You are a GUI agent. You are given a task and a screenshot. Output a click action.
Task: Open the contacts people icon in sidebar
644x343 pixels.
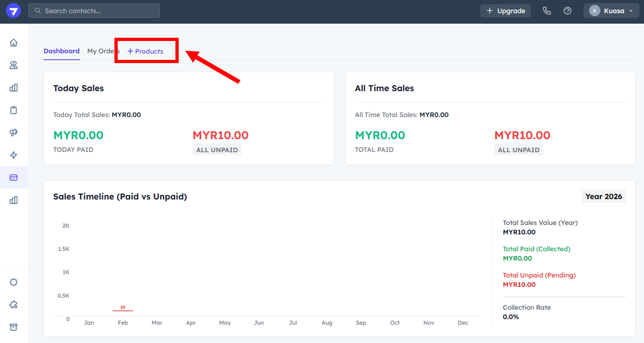pos(13,65)
